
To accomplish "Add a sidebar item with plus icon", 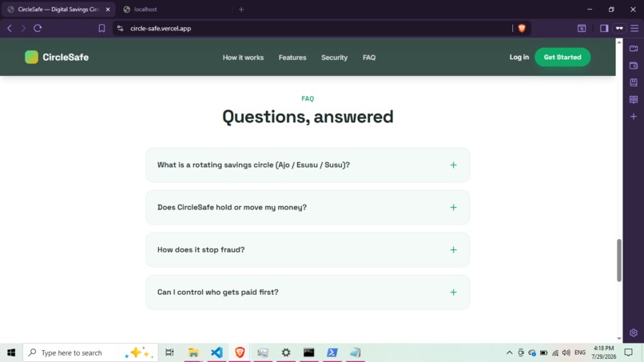I will pyautogui.click(x=634, y=117).
